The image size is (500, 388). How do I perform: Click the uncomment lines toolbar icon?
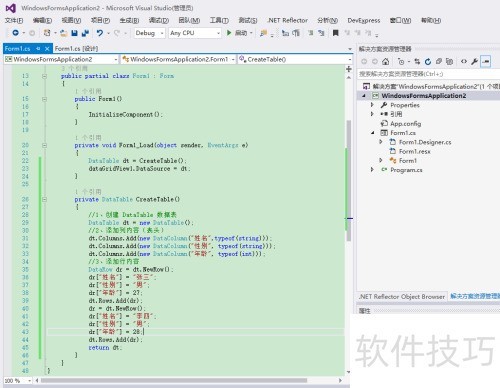click(x=321, y=33)
